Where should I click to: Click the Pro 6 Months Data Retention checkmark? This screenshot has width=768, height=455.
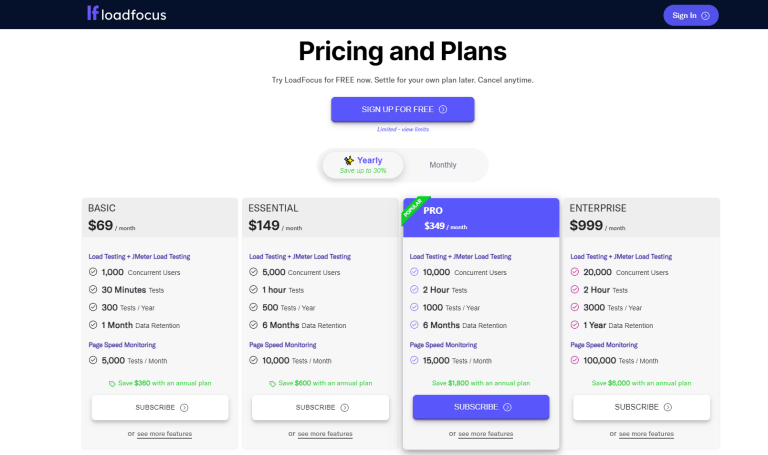(414, 325)
